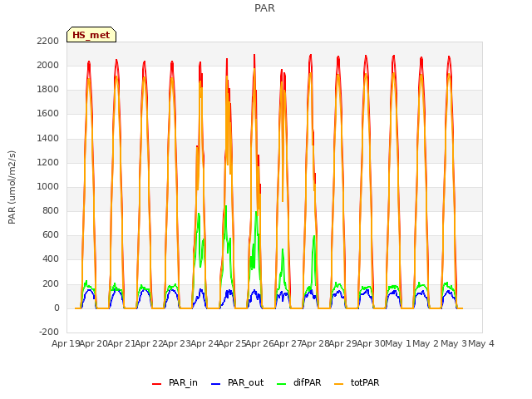Click the 2200 y-axis tick label
The width and height of the screenshot is (532, 399).
(x=48, y=41)
